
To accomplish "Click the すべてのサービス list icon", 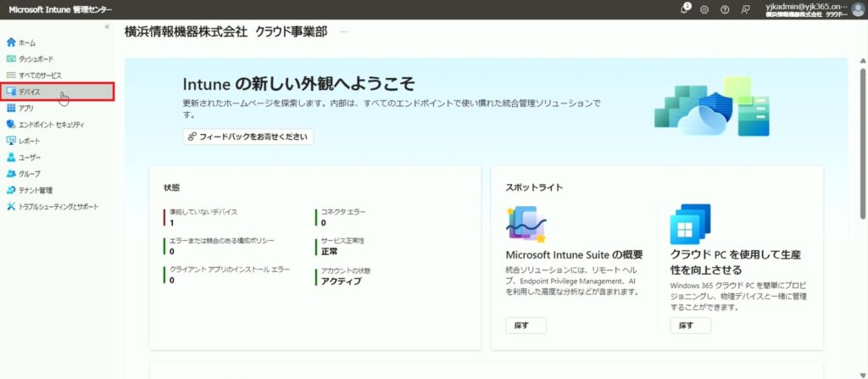I will [x=11, y=75].
